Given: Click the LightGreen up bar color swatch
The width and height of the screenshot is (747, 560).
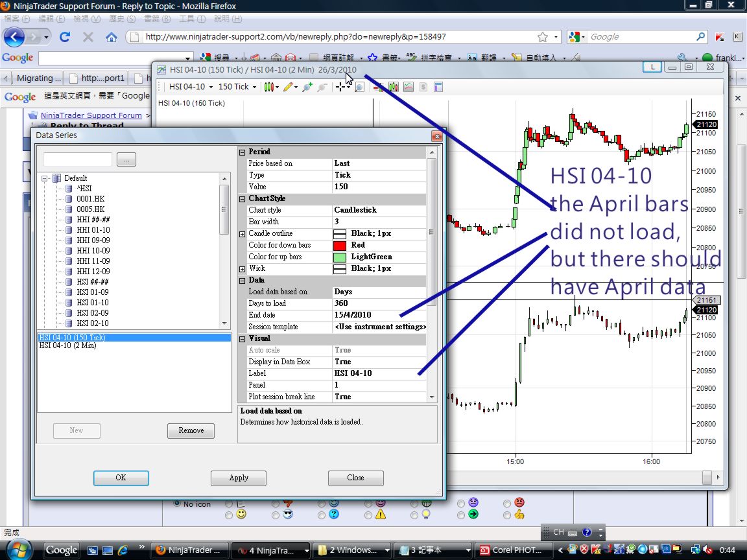Looking at the screenshot, I should pyautogui.click(x=340, y=257).
